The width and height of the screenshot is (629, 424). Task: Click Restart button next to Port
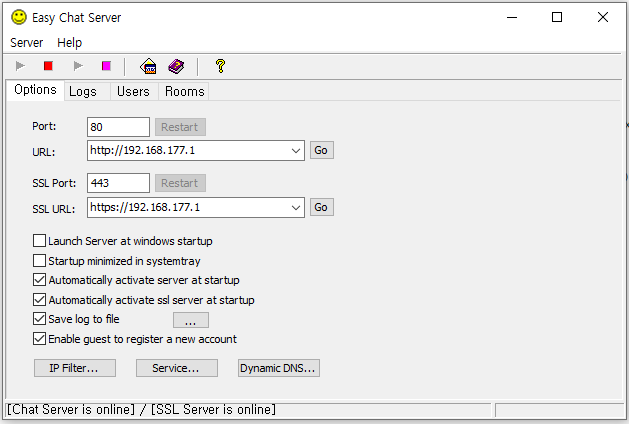coord(180,127)
